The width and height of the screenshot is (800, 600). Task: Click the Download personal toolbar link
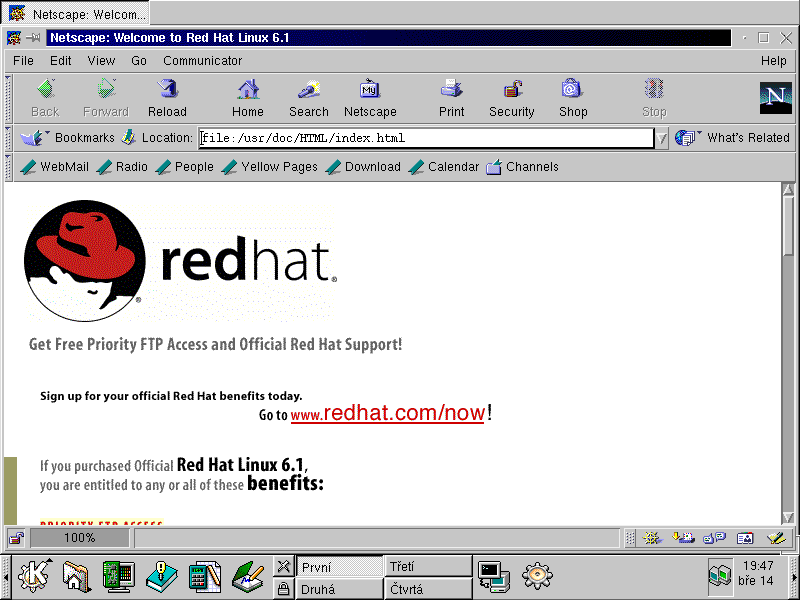(x=363, y=167)
